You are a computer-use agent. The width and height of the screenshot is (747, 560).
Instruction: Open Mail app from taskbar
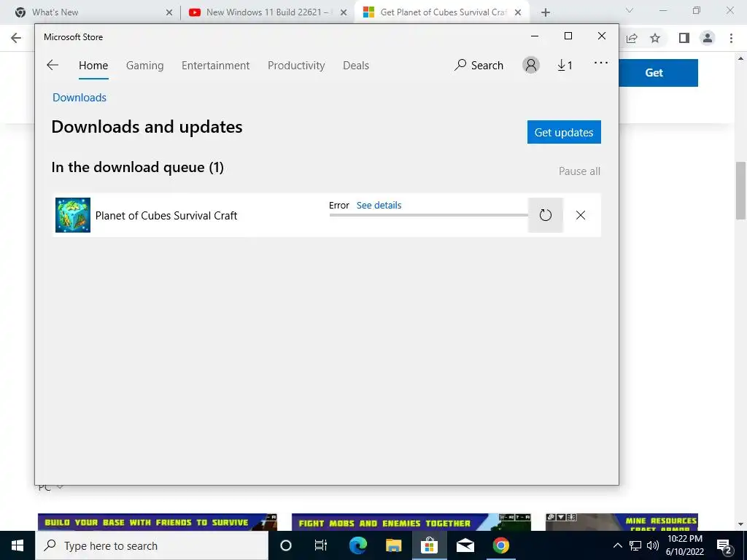pos(465,545)
